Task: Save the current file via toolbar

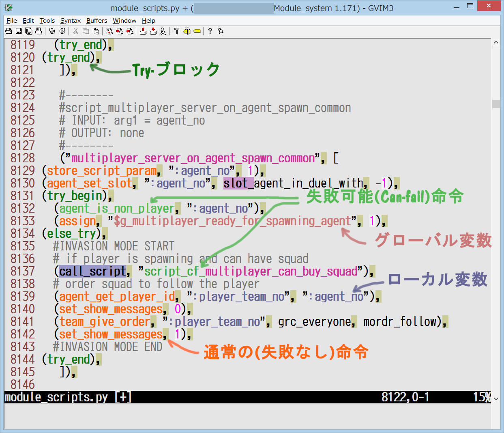Action: pos(19,31)
